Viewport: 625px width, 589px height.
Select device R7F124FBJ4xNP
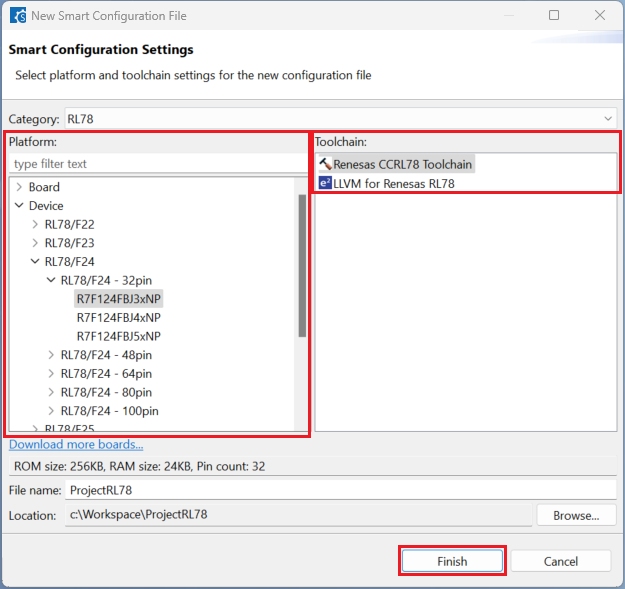(x=118, y=318)
